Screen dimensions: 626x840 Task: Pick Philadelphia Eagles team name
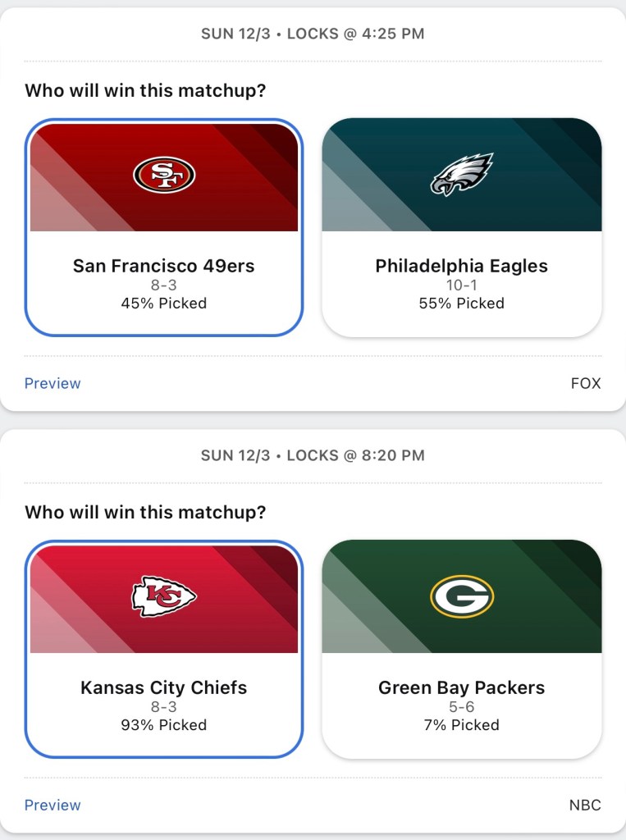(x=461, y=266)
